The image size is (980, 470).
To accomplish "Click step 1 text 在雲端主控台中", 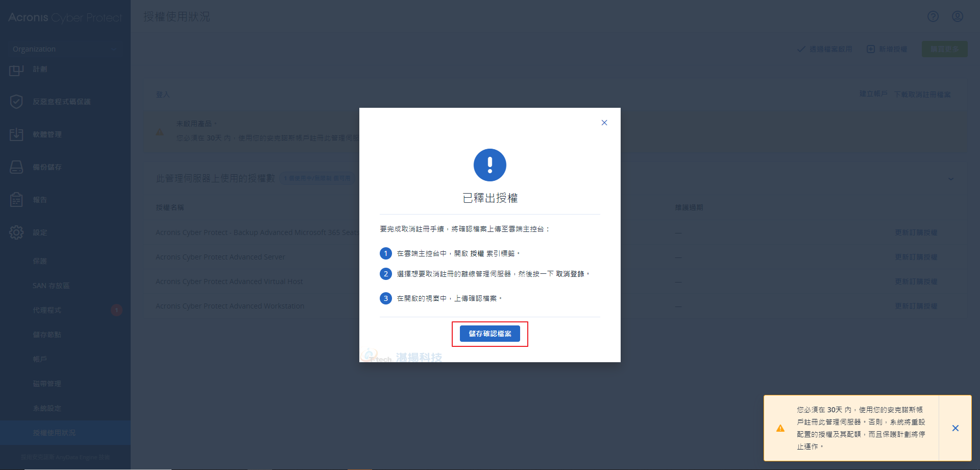I will [x=458, y=253].
